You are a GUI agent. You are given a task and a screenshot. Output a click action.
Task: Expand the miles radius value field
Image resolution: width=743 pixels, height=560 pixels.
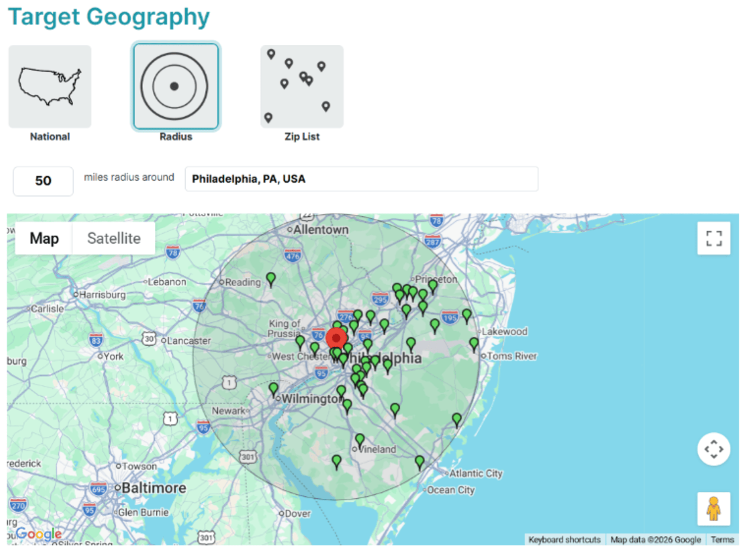pyautogui.click(x=42, y=181)
